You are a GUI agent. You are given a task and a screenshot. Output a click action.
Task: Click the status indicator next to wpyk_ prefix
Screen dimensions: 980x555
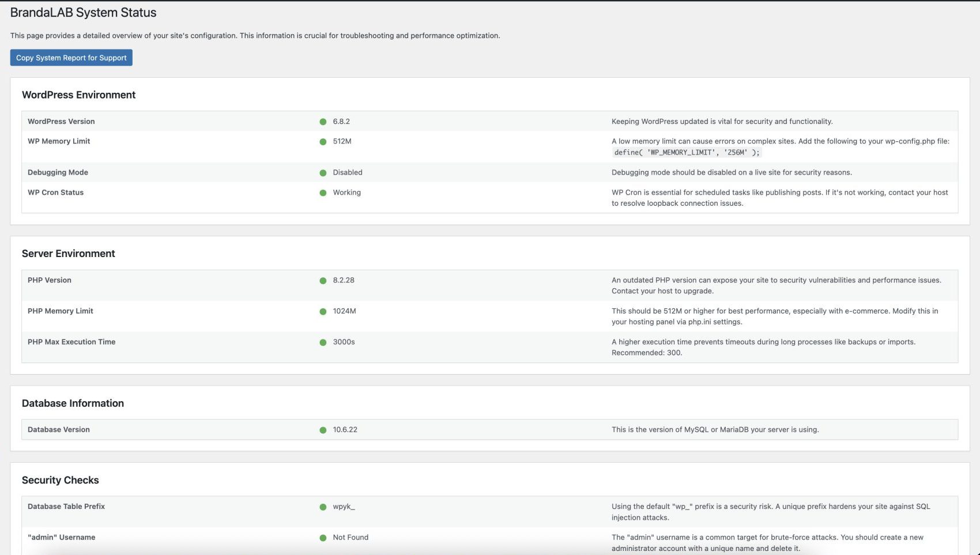pos(323,507)
